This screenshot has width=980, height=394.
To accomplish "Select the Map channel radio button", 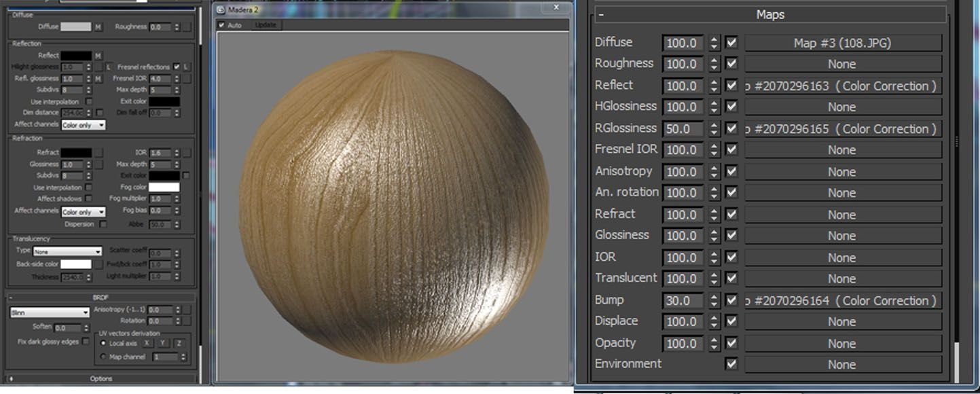I will 103,357.
